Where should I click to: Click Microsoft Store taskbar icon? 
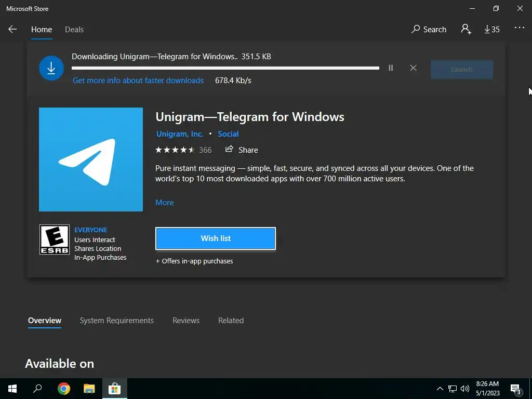pos(115,389)
